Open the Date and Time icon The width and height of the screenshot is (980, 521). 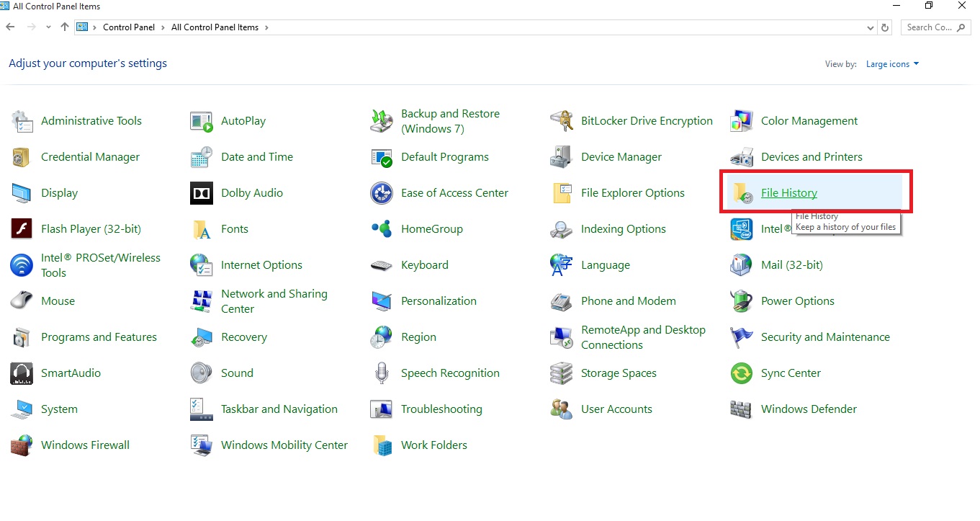tap(202, 157)
